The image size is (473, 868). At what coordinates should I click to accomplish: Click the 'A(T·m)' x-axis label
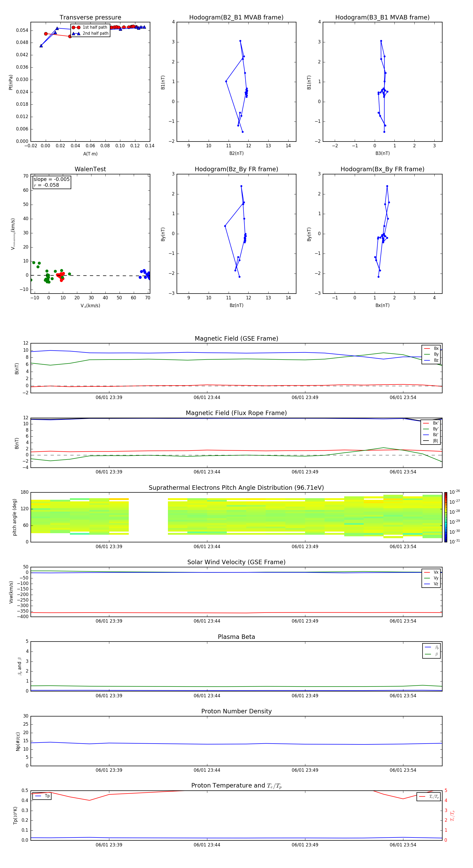point(90,154)
